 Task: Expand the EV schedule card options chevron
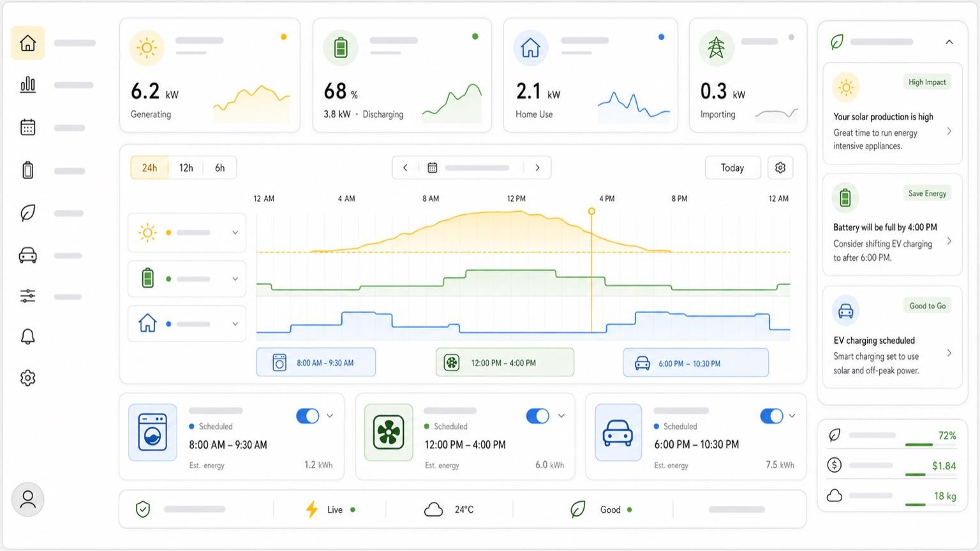pyautogui.click(x=792, y=416)
